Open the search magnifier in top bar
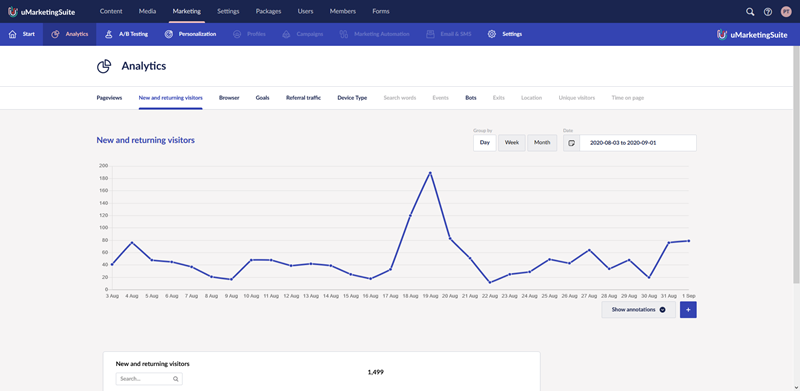This screenshot has width=800, height=391. (x=749, y=12)
